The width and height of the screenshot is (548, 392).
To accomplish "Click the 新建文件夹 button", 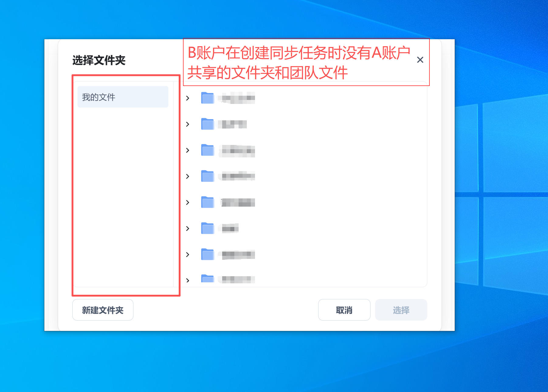I will pyautogui.click(x=102, y=310).
